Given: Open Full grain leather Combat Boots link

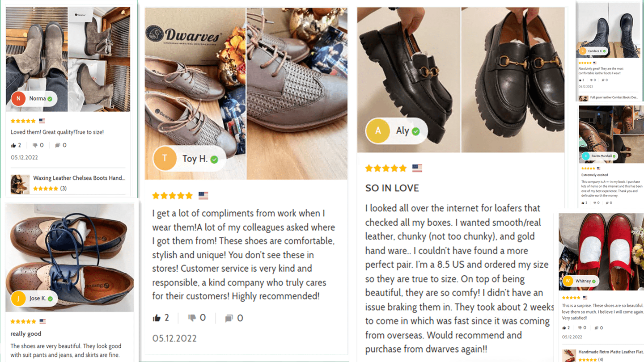Looking at the screenshot, I should [614, 97].
